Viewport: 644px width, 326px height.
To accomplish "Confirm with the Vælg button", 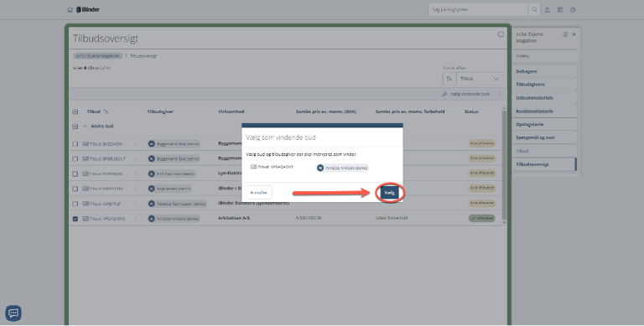I will tap(389, 193).
